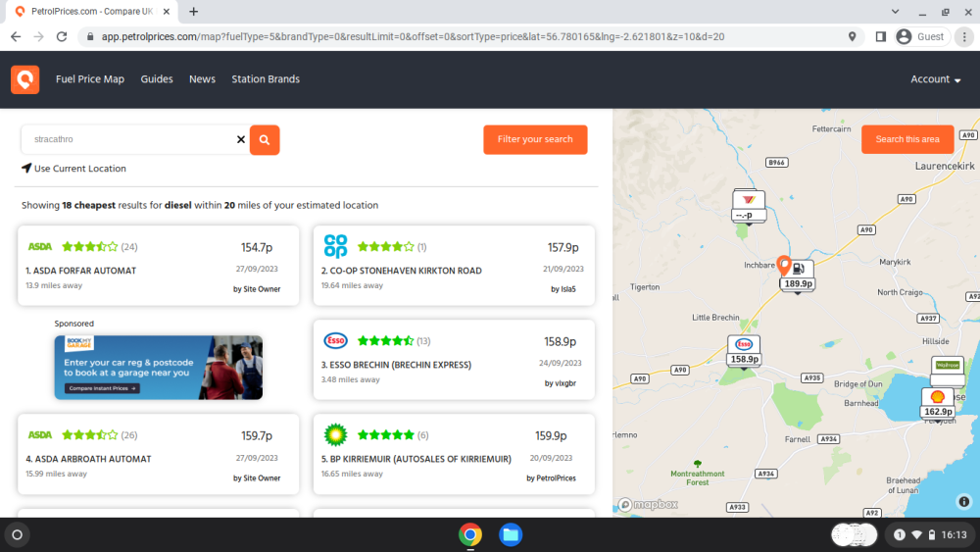Launch Chrome from the shelf
This screenshot has width=980, height=552.
click(x=470, y=534)
